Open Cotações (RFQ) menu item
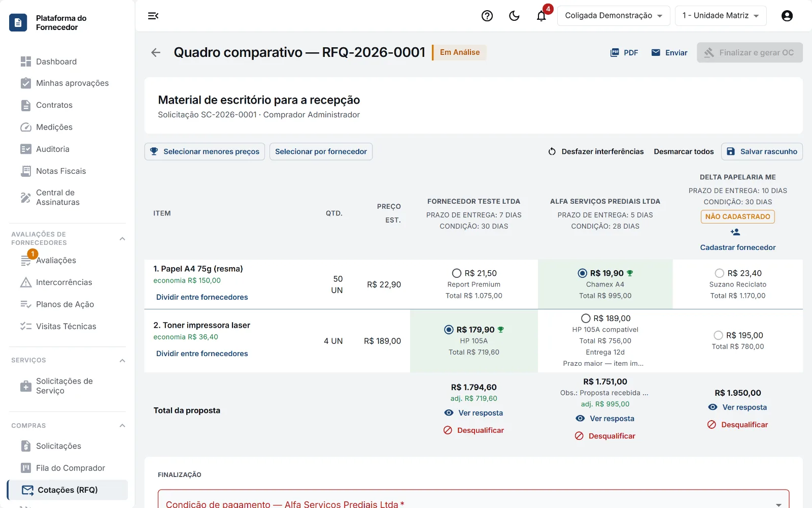 [x=67, y=490]
